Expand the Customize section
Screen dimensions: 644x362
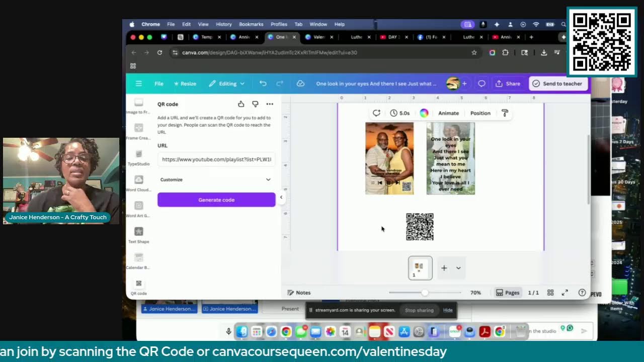(216, 179)
